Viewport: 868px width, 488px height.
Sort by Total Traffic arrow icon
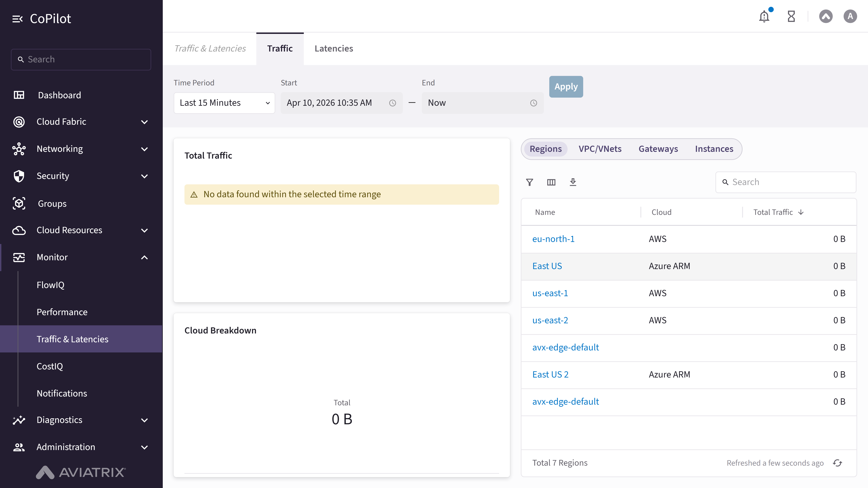801,212
